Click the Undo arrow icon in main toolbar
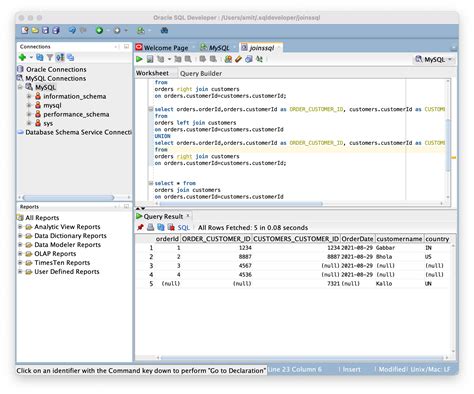This screenshot has height=394, width=474. coord(72,30)
